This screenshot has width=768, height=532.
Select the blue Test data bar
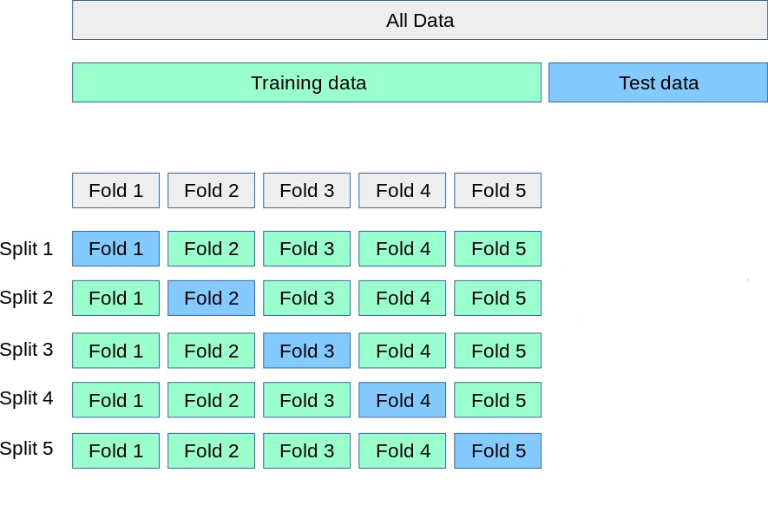coord(658,82)
